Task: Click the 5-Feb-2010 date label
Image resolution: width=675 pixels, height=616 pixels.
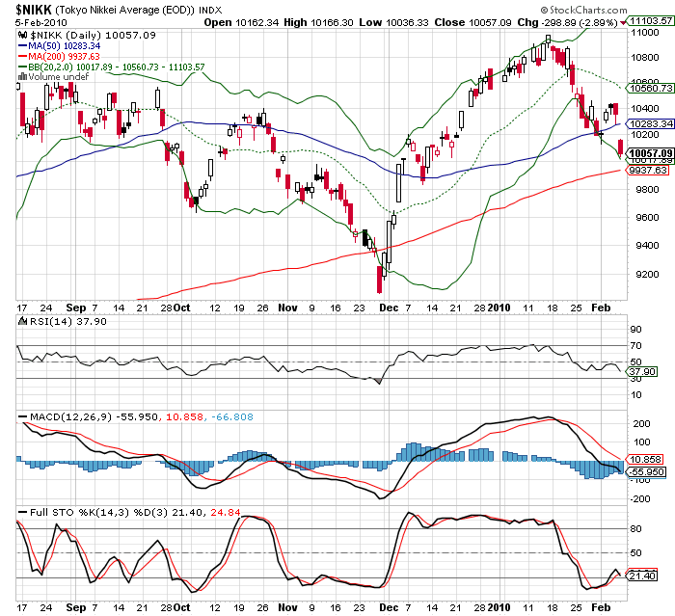Action: pyautogui.click(x=40, y=22)
